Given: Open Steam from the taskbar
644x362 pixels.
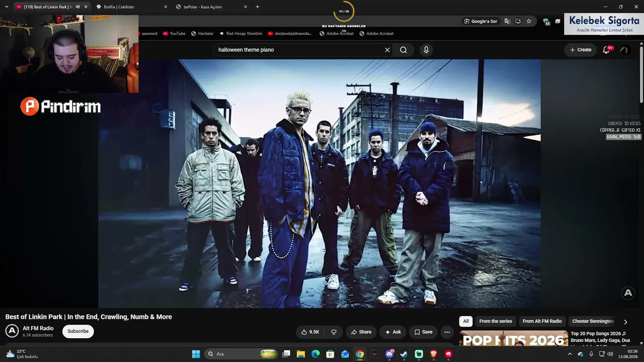Looking at the screenshot, I should pos(404,354).
